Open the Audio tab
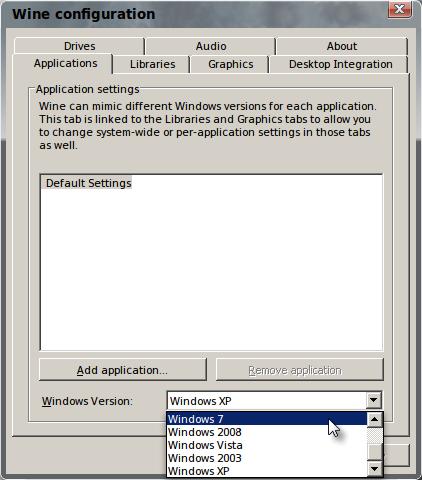Image resolution: width=422 pixels, height=480 pixels. [211, 46]
